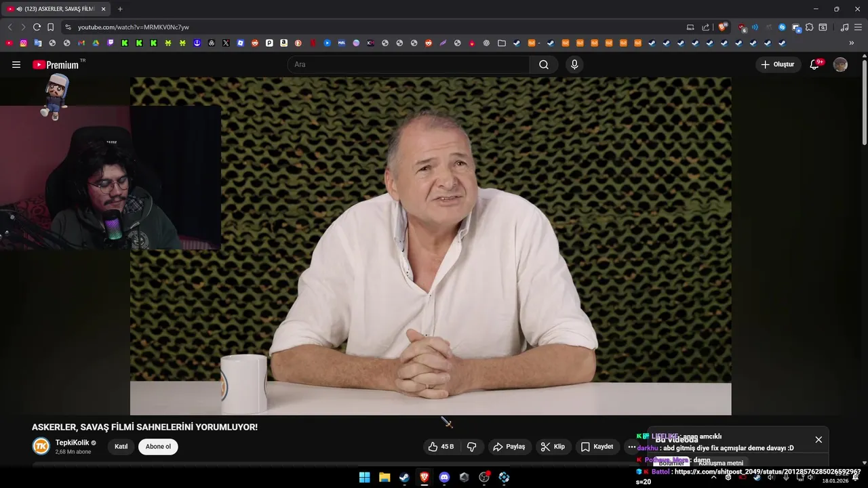Reload the page with the refresh icon

pos(37,27)
